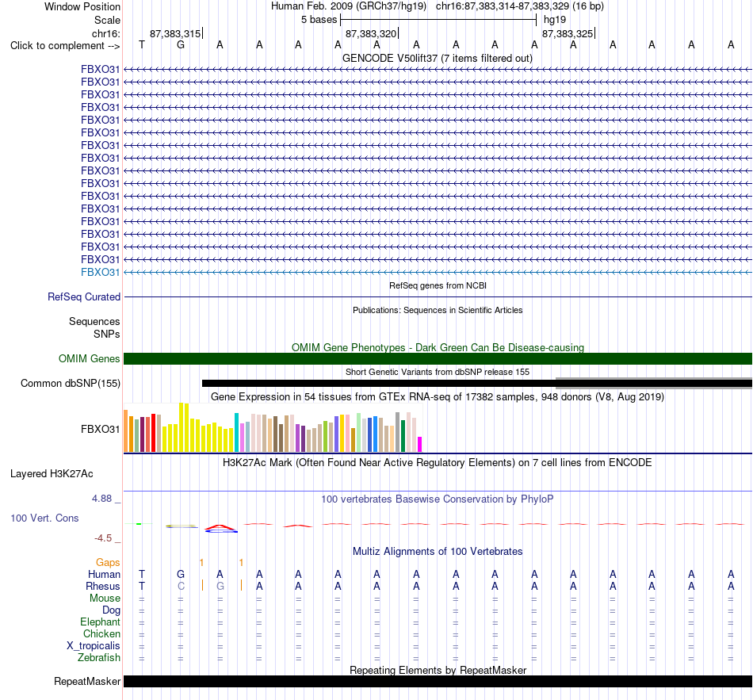Select the Chicken species label
Image resolution: width=753 pixels, height=700 pixels.
tap(101, 633)
